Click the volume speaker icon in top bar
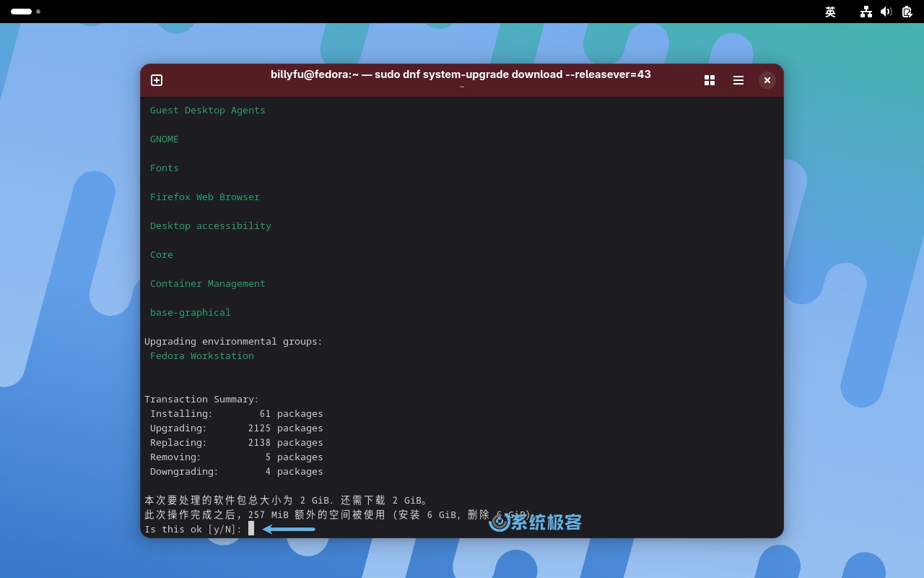Viewport: 924px width, 578px height. pyautogui.click(x=886, y=12)
